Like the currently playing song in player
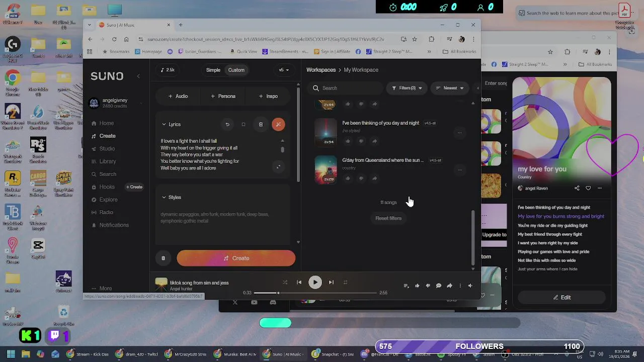This screenshot has height=362, width=644. (417, 286)
